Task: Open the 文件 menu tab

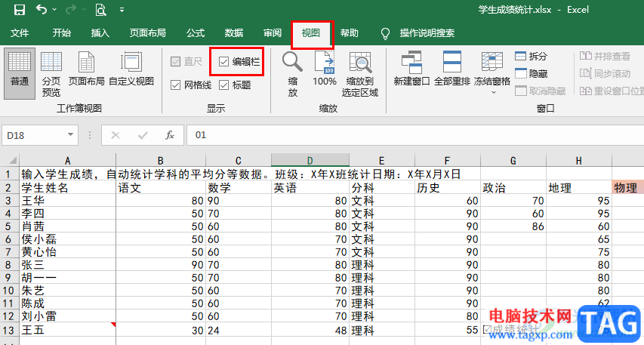Action: [20, 33]
